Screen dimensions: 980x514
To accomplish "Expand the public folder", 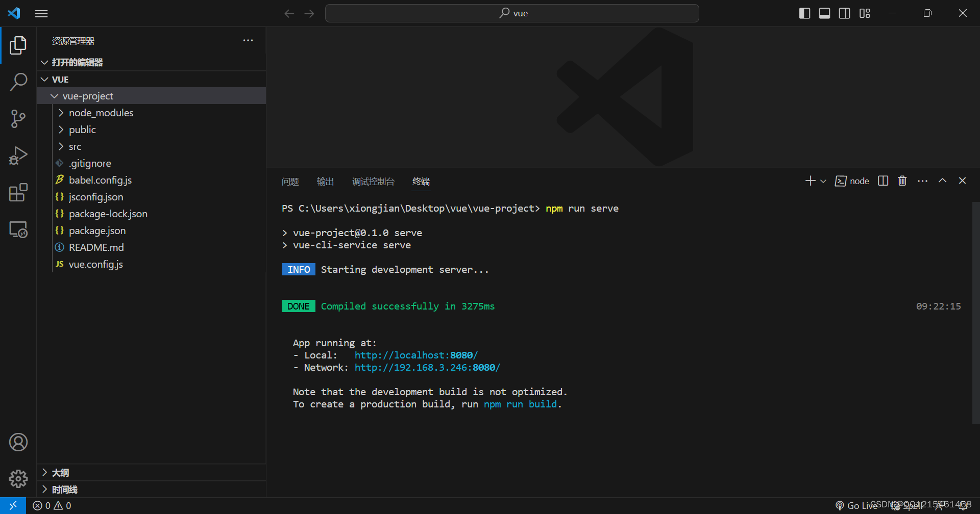I will point(152,130).
